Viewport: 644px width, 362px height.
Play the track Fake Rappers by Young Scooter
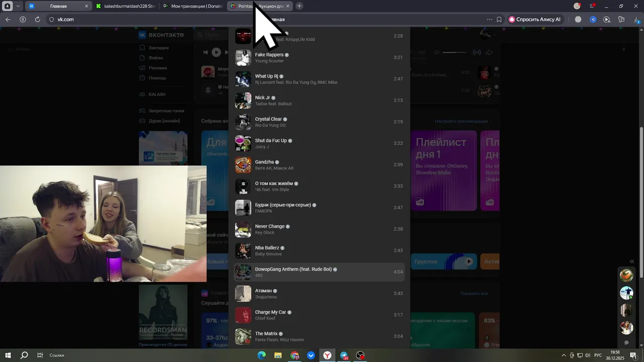pos(319,57)
